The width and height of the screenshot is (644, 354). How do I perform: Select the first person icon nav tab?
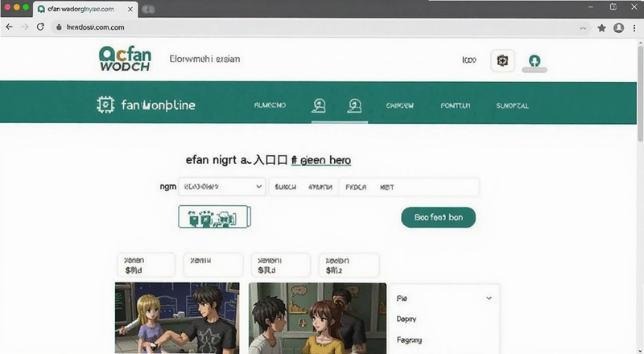tap(319, 105)
